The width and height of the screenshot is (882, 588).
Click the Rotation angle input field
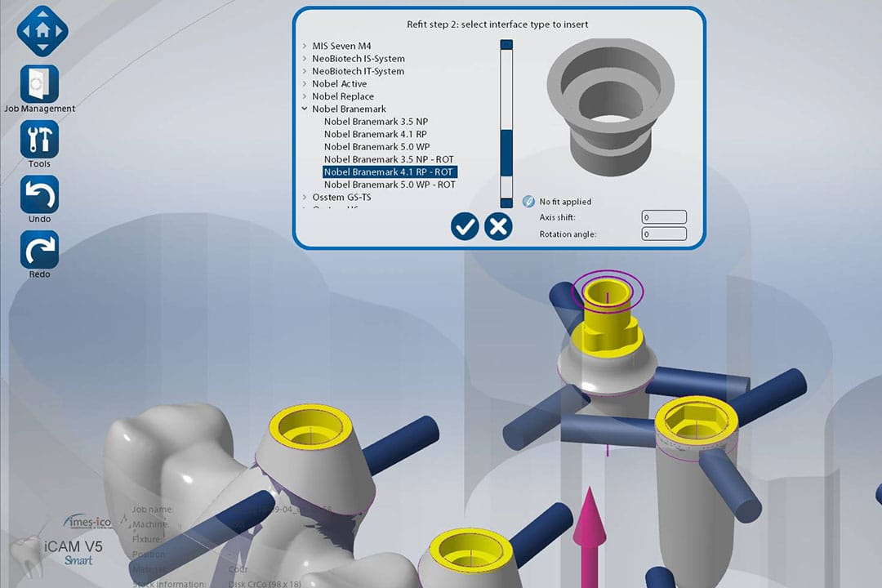[664, 234]
